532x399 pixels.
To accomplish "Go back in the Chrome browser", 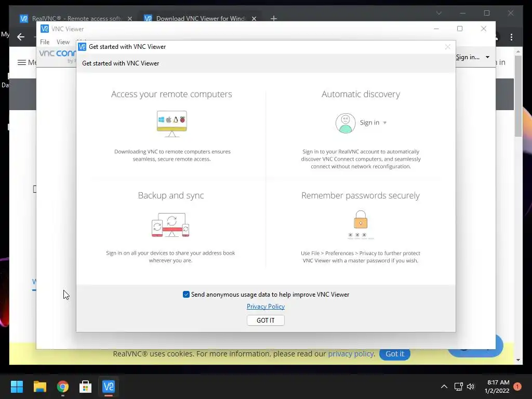I will (21, 37).
